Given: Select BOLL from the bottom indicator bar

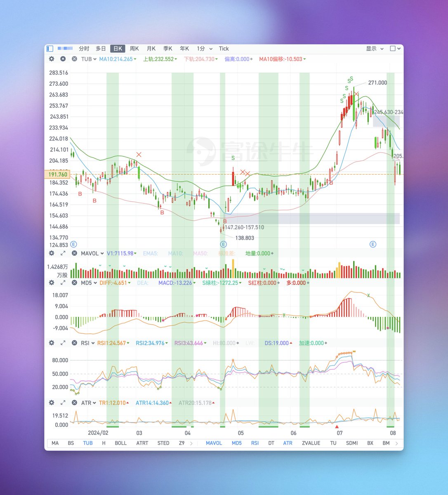Looking at the screenshot, I should (121, 443).
